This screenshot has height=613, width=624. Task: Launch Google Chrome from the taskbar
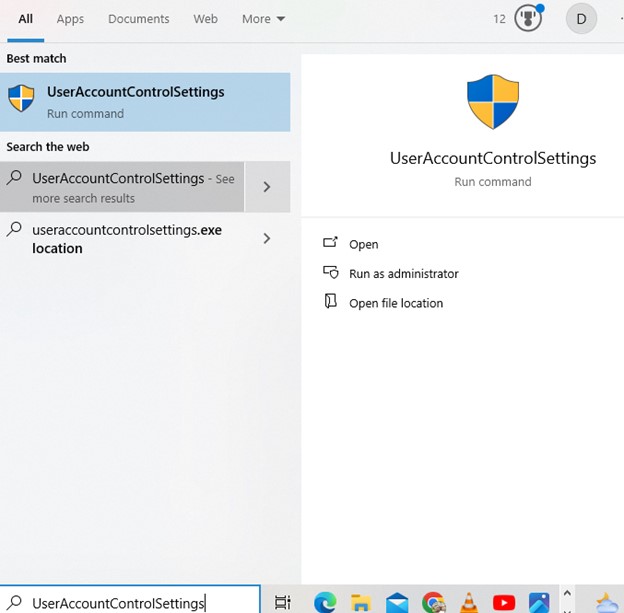click(433, 602)
